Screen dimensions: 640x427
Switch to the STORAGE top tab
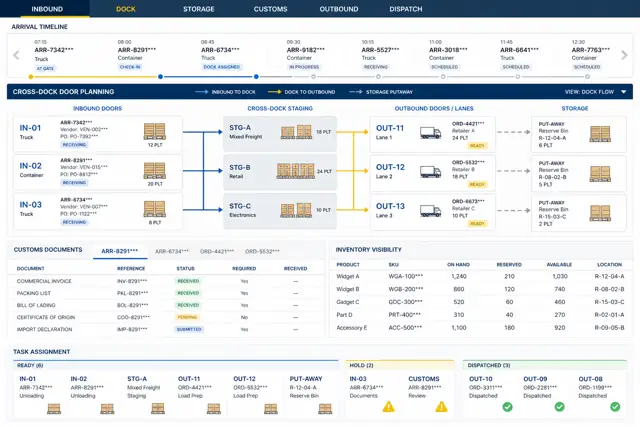pyautogui.click(x=198, y=9)
